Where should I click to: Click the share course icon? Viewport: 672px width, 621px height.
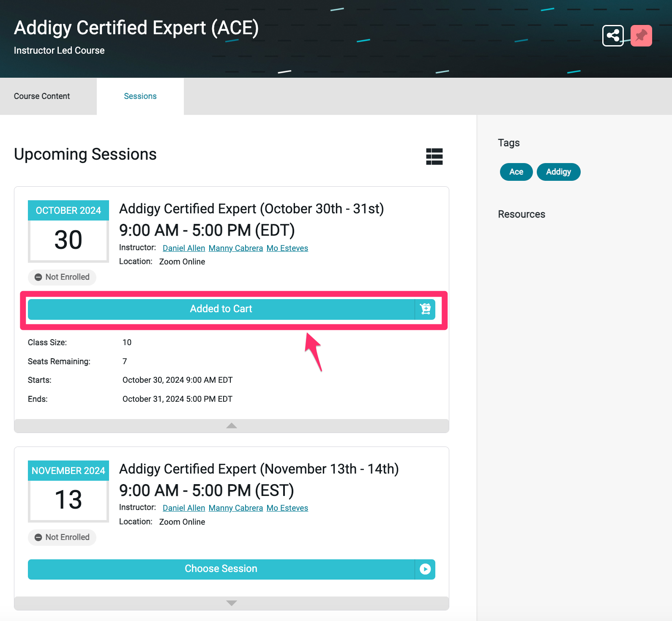(613, 36)
